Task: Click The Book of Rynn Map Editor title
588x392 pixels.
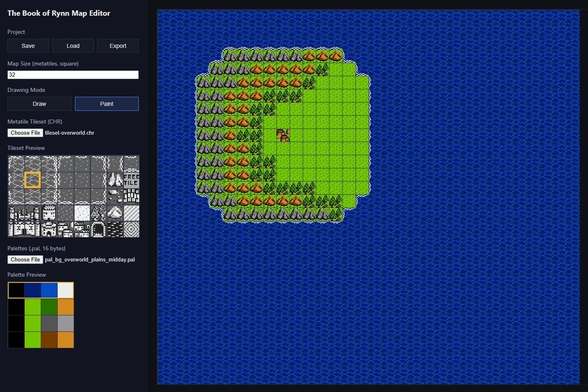Action: pyautogui.click(x=59, y=13)
